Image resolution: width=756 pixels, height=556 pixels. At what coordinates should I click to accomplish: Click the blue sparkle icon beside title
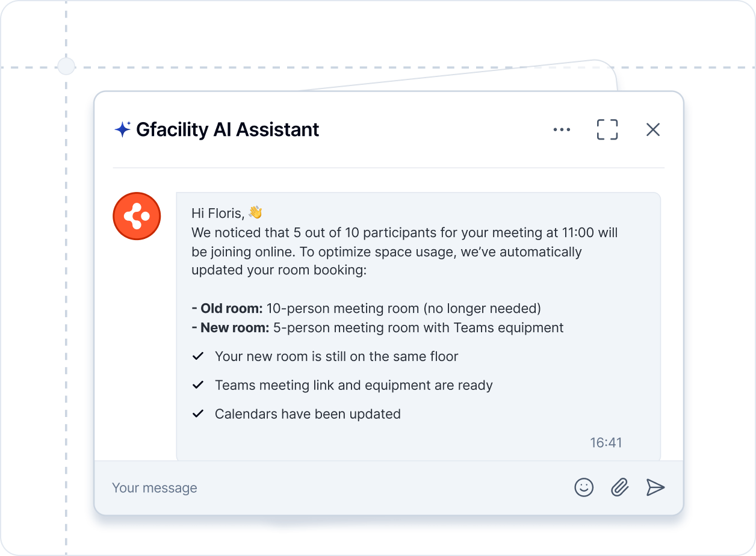123,129
